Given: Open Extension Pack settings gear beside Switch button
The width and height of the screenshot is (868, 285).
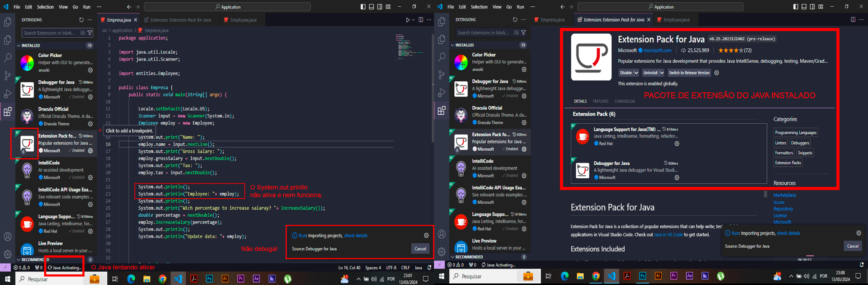Looking at the screenshot, I should tap(717, 73).
